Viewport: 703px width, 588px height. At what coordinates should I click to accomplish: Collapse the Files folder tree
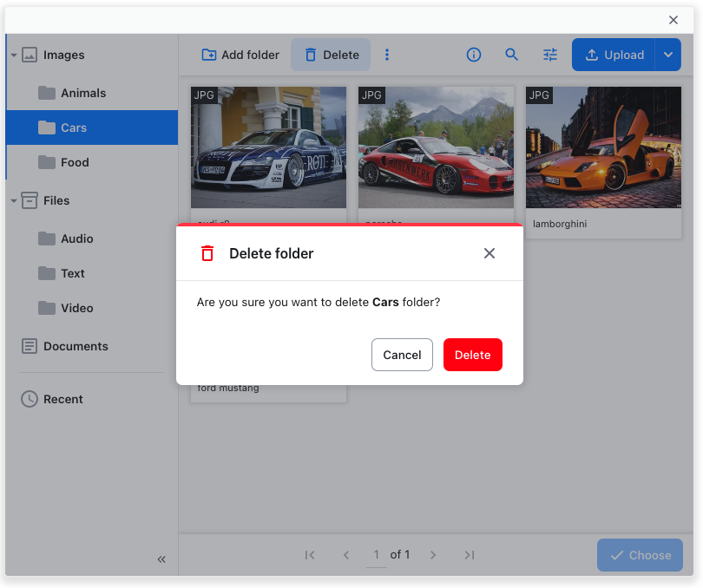(x=14, y=200)
